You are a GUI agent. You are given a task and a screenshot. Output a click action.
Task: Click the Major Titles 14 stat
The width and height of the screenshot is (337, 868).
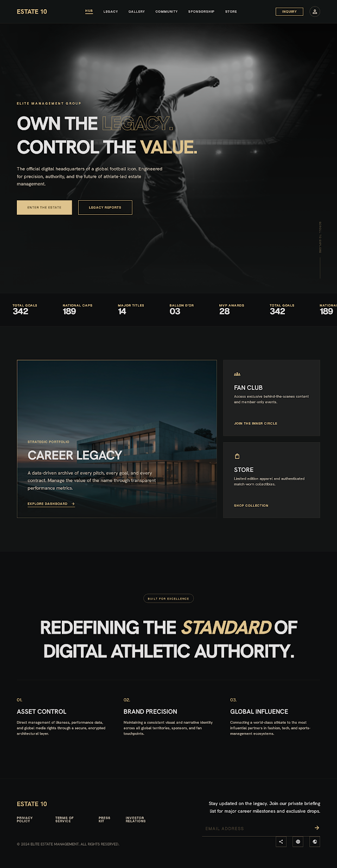click(x=131, y=309)
